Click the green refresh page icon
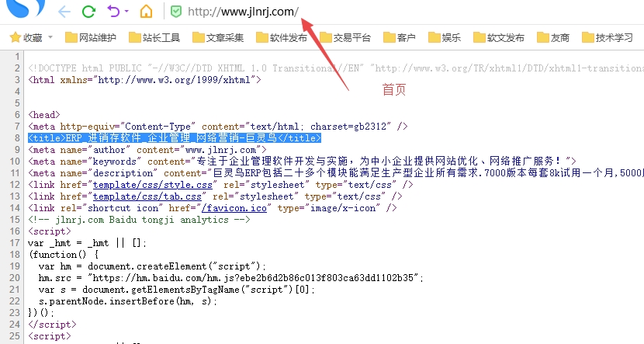 tap(88, 12)
